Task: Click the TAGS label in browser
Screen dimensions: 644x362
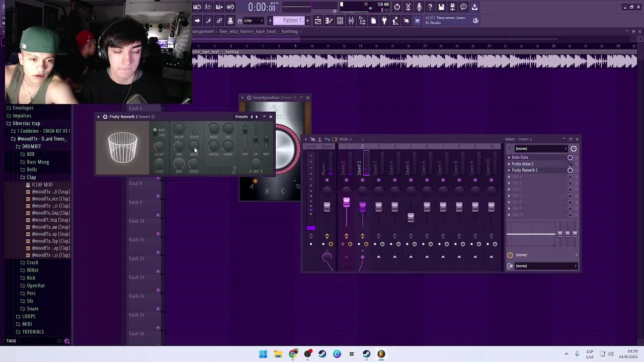Action: tap(11, 341)
